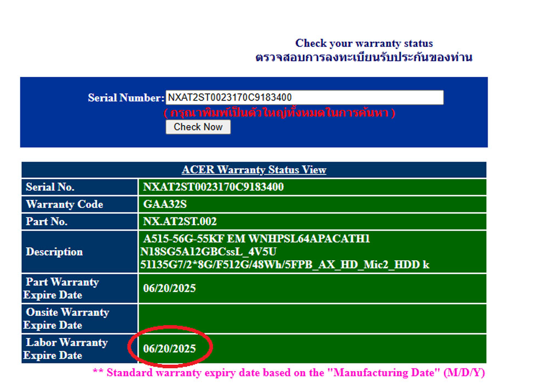The width and height of the screenshot is (549, 392).
Task: Click the Serial Number input field
Action: (x=304, y=98)
